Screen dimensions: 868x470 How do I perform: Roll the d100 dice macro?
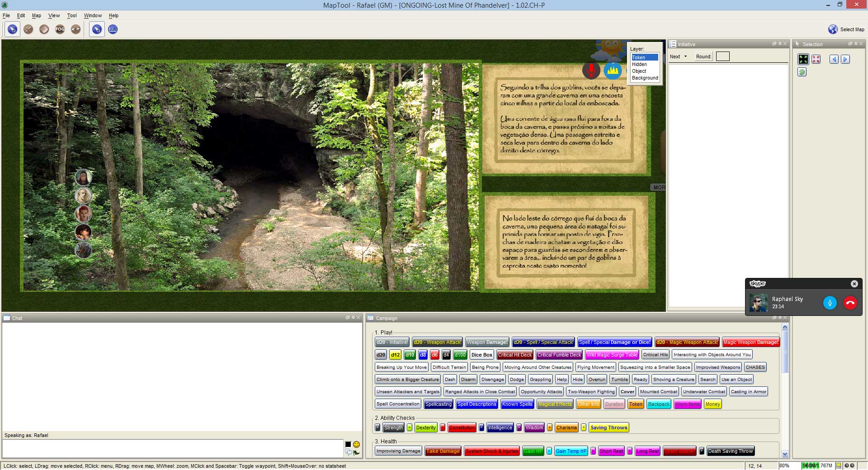(x=460, y=355)
